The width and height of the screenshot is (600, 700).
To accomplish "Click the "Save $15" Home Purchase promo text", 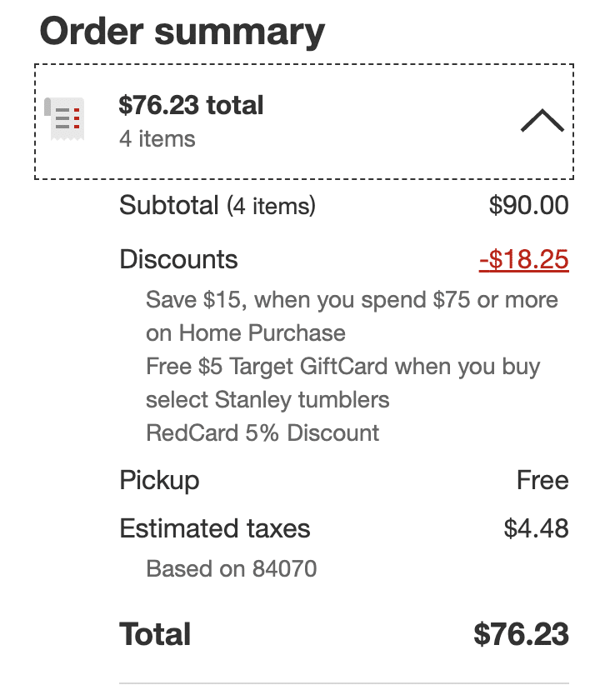I will 351,316.
